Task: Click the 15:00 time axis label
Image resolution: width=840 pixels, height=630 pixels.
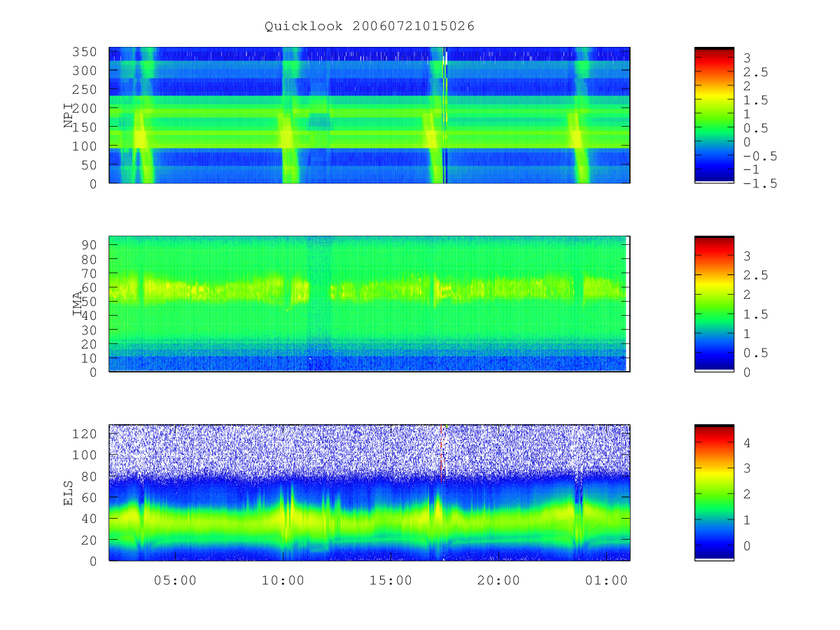Action: coord(390,580)
